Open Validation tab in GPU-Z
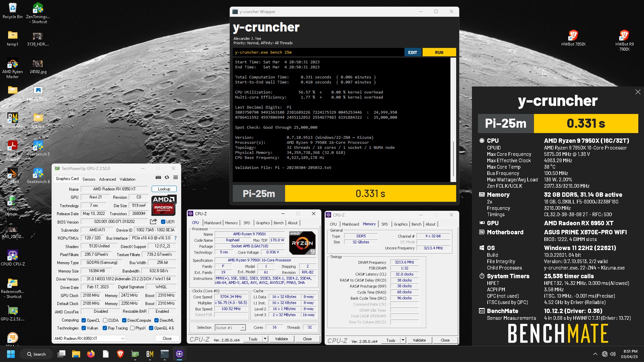Viewport: 644px width, 362px height. (127, 179)
